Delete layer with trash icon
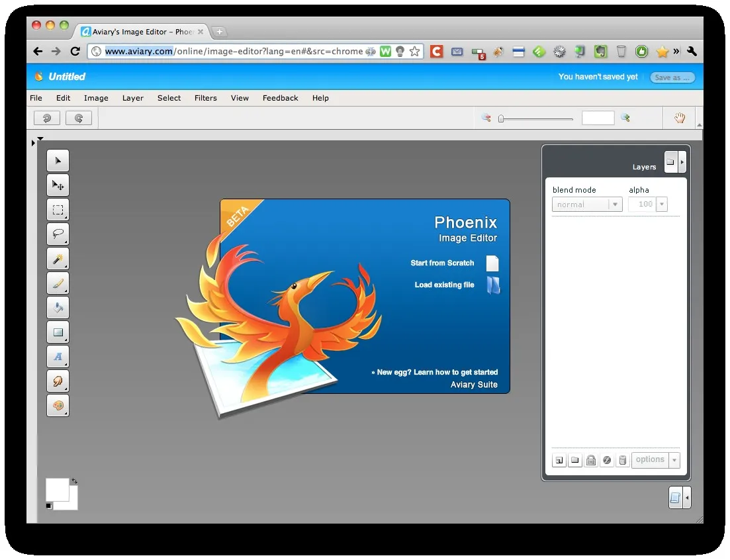 click(x=623, y=461)
